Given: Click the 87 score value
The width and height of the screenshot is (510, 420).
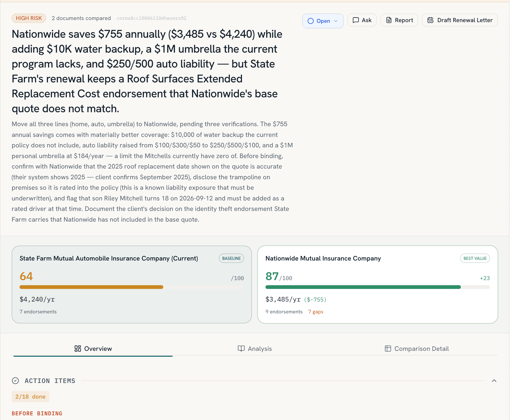Looking at the screenshot, I should click(x=272, y=276).
